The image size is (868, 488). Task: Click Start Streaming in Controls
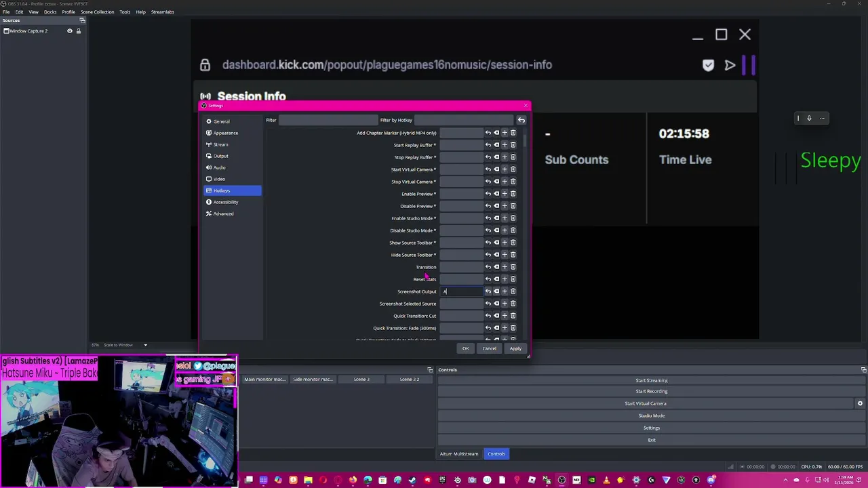[x=652, y=380]
